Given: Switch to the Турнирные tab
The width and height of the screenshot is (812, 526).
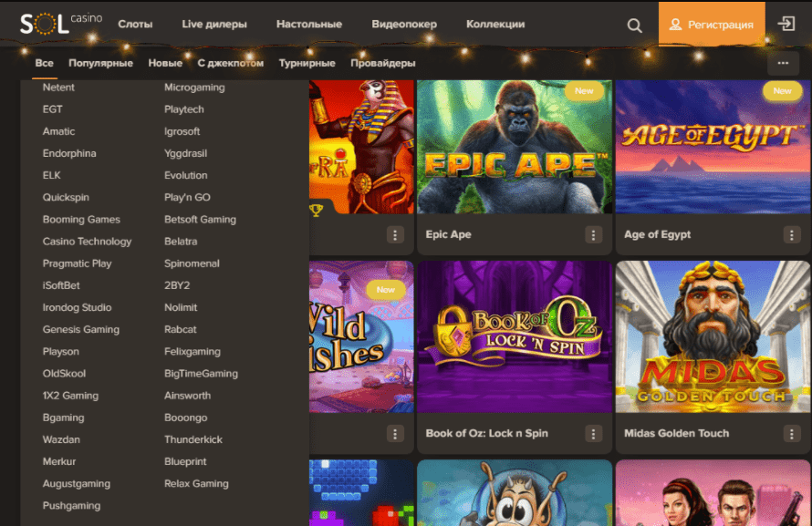Looking at the screenshot, I should (x=307, y=63).
